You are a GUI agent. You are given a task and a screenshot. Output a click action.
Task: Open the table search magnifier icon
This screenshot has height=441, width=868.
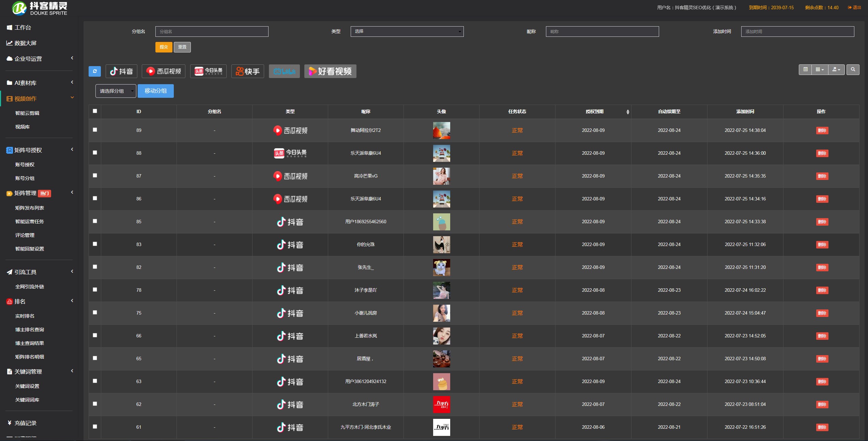coord(853,70)
